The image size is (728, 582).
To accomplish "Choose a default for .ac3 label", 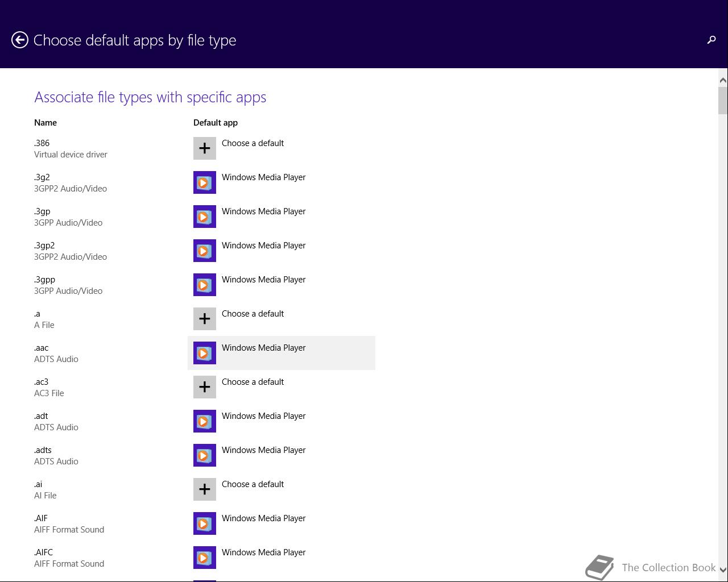I will (253, 382).
